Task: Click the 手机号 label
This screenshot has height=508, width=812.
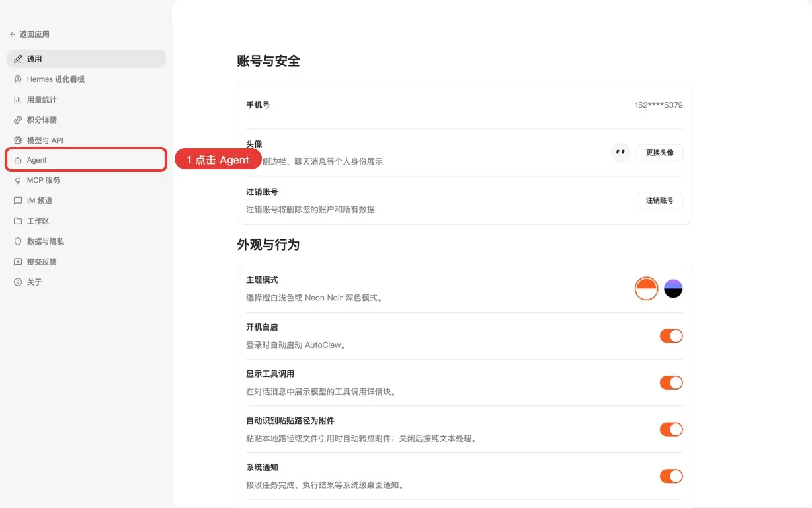Action: [258, 105]
